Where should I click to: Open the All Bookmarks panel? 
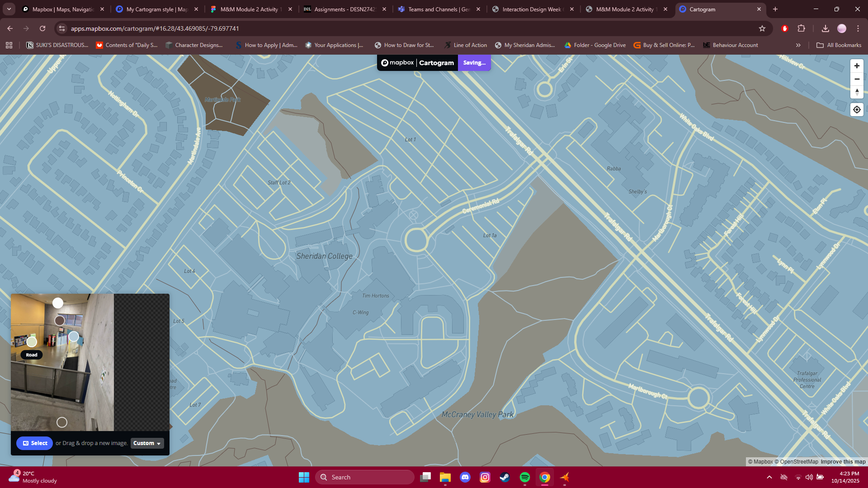839,45
